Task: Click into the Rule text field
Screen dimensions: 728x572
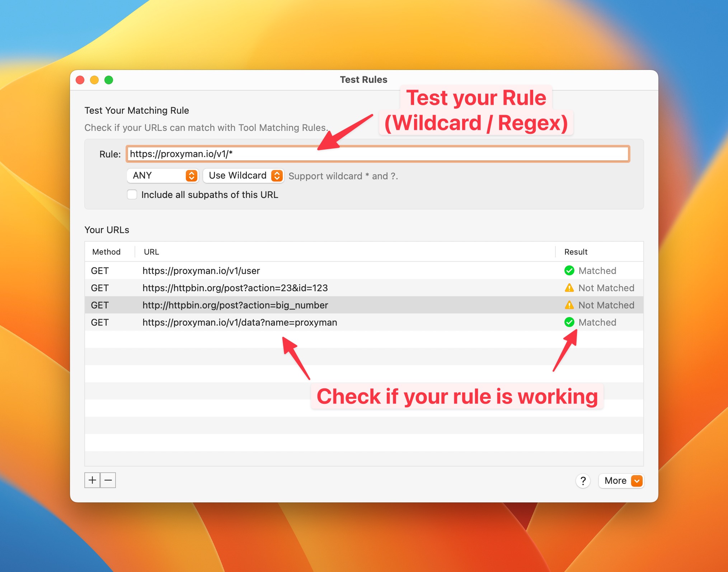Action: point(377,154)
